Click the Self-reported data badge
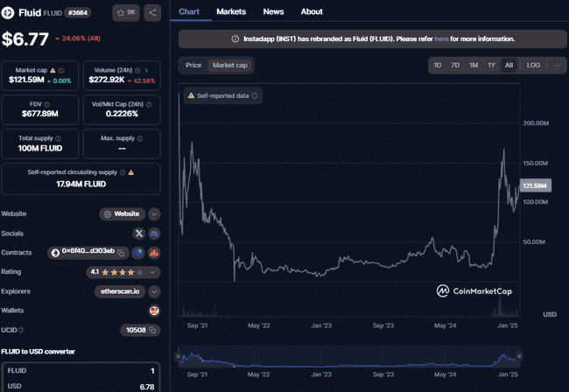Viewport: 569px width, 392px height. click(x=223, y=95)
